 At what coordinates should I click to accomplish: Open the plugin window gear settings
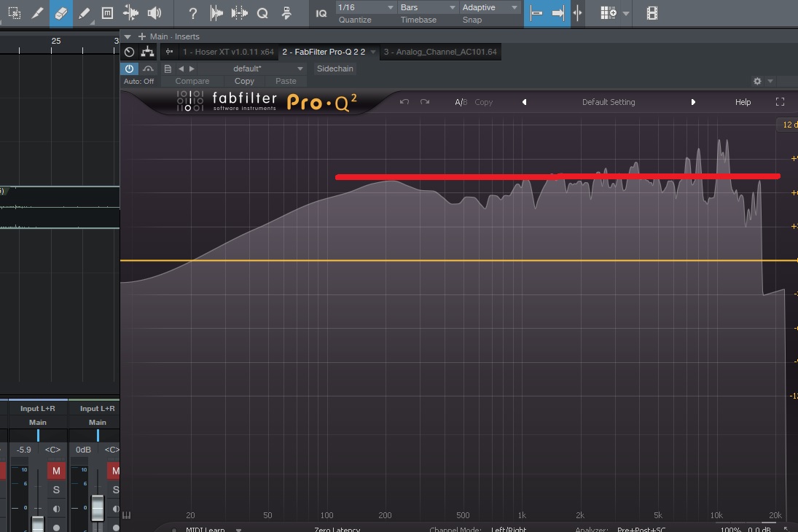point(757,82)
